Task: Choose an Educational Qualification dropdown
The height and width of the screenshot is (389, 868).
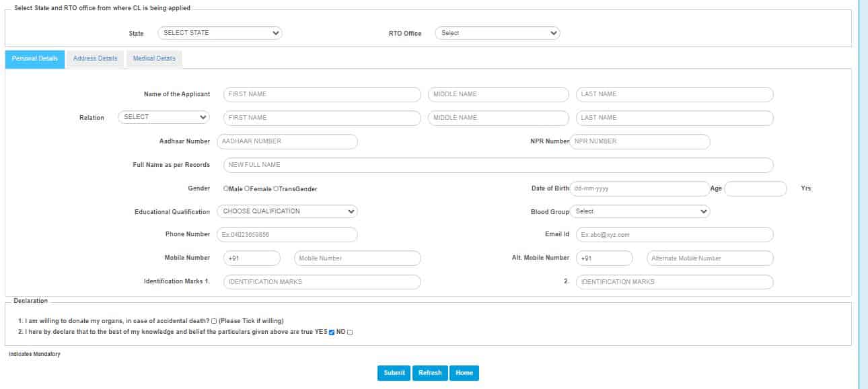Action: pyautogui.click(x=287, y=211)
